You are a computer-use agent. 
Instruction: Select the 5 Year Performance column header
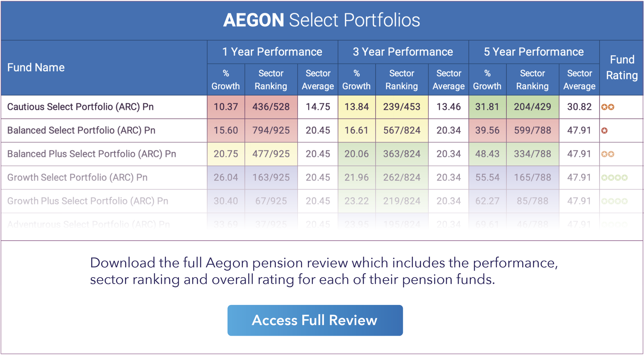pyautogui.click(x=534, y=52)
